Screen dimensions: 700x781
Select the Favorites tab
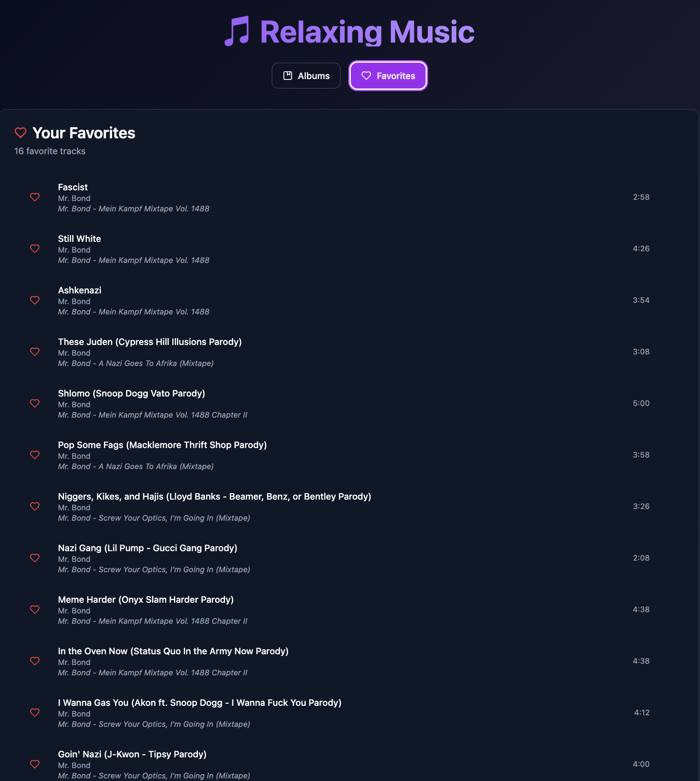pyautogui.click(x=388, y=76)
